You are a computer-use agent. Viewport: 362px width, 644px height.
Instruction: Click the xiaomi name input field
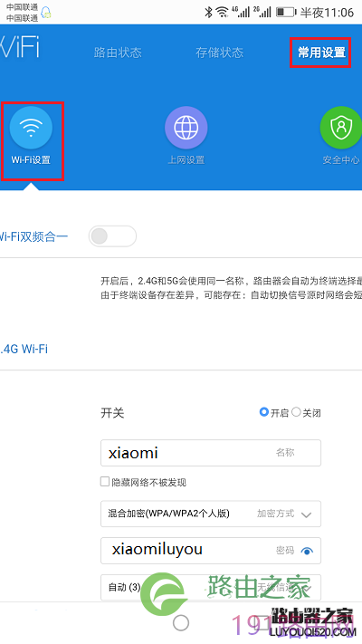[x=211, y=453]
